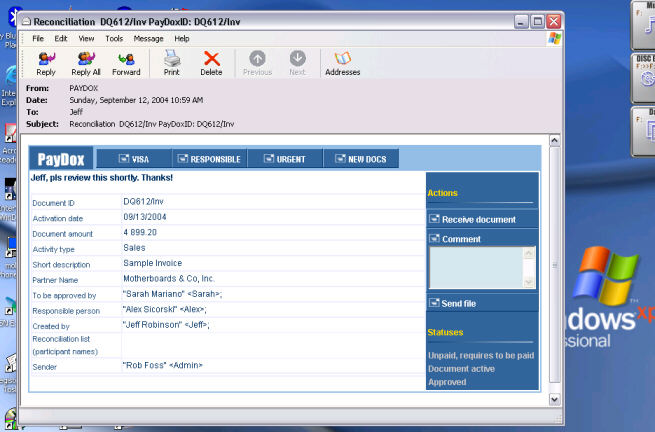Open the Tools menu

pos(114,38)
